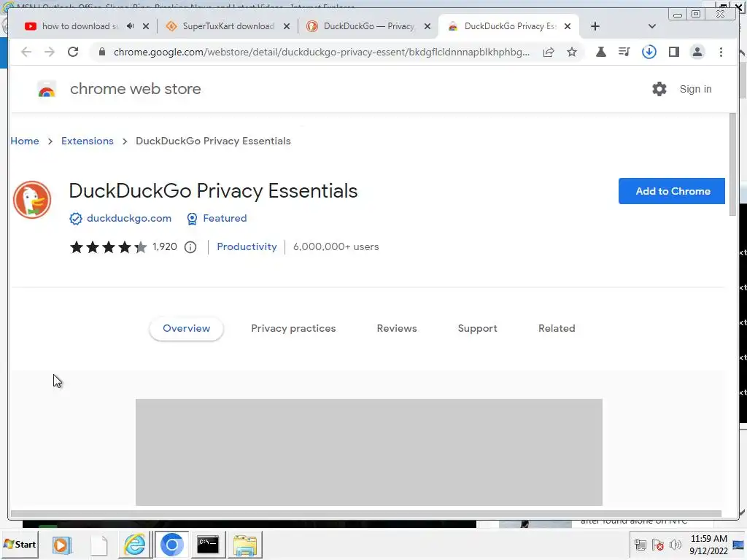Click the DuckDuckGo extension logo
747x560 pixels.
point(32,200)
